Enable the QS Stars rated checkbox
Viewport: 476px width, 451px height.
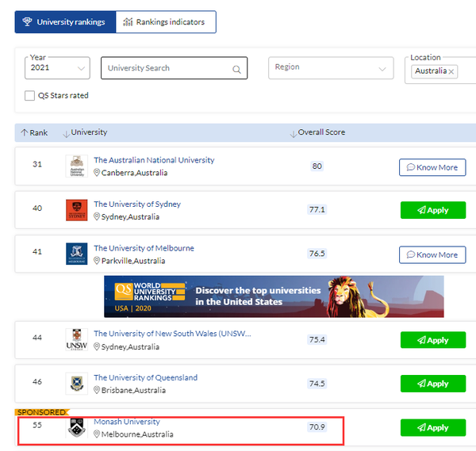[x=29, y=96]
